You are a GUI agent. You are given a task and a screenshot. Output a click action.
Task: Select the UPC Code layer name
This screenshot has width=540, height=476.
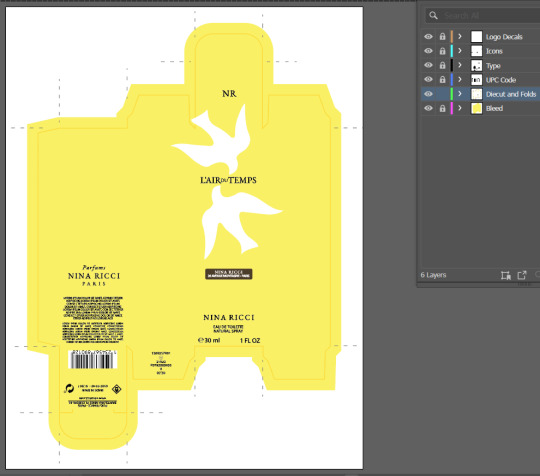pos(501,80)
